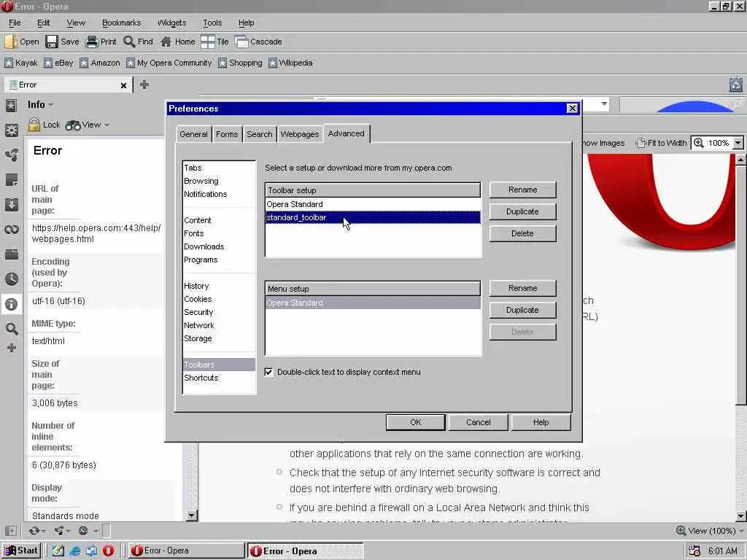Click the Opera Turbo status bar icon
This screenshot has height=560, width=747.
pyautogui.click(x=83, y=531)
